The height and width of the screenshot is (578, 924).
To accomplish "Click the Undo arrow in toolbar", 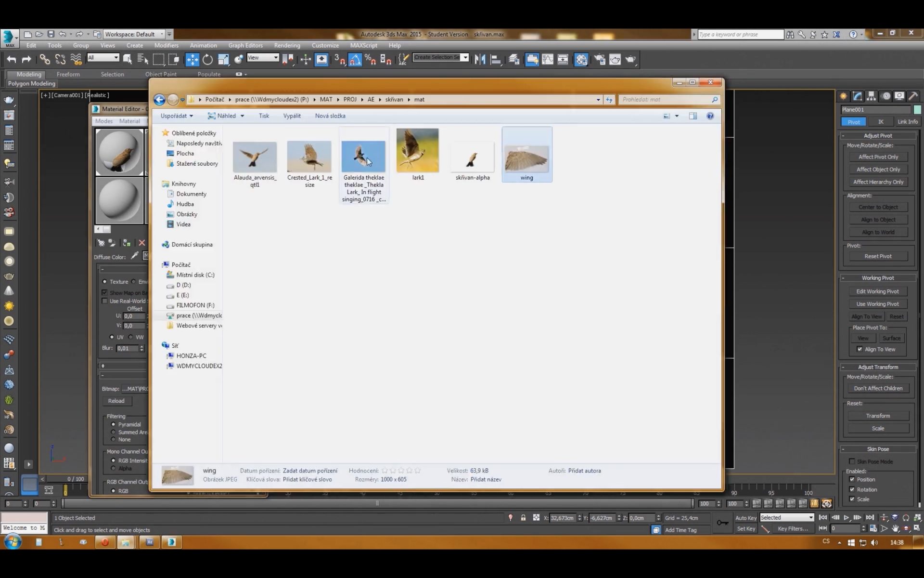I will 12,59.
